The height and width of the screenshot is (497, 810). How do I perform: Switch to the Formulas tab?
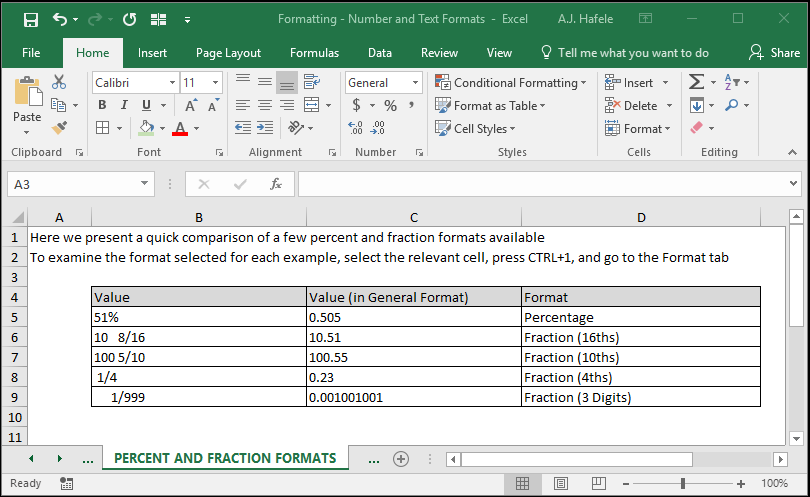tap(314, 53)
